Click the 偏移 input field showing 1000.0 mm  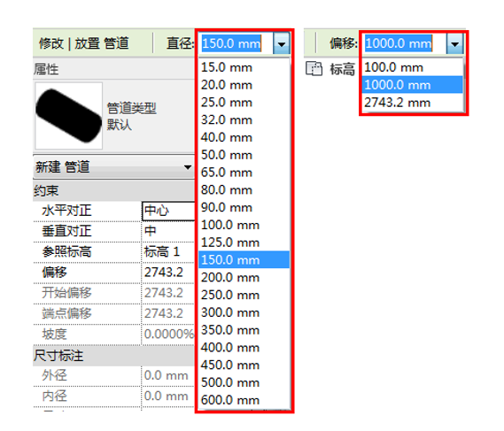(405, 43)
